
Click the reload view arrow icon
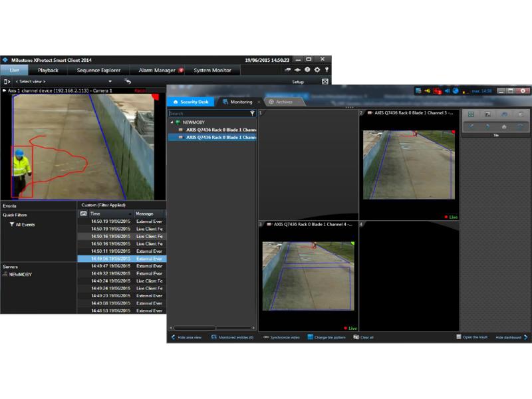[128, 81]
